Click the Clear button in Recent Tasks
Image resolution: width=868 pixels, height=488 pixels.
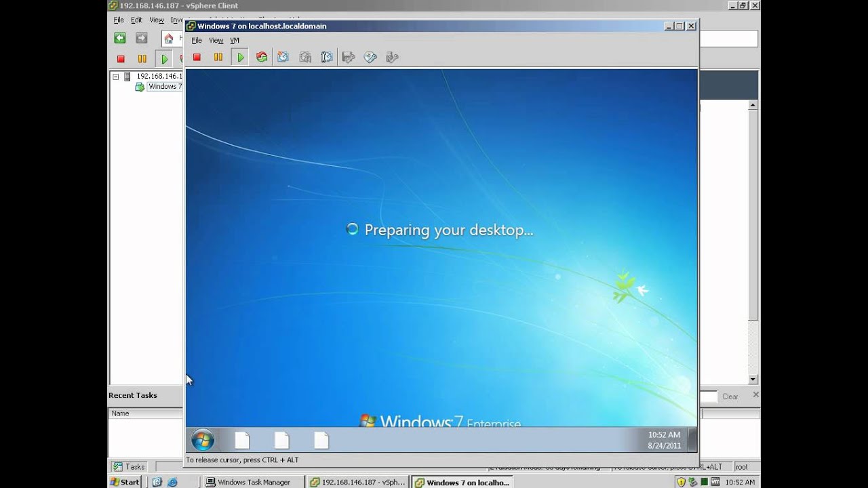(730, 396)
